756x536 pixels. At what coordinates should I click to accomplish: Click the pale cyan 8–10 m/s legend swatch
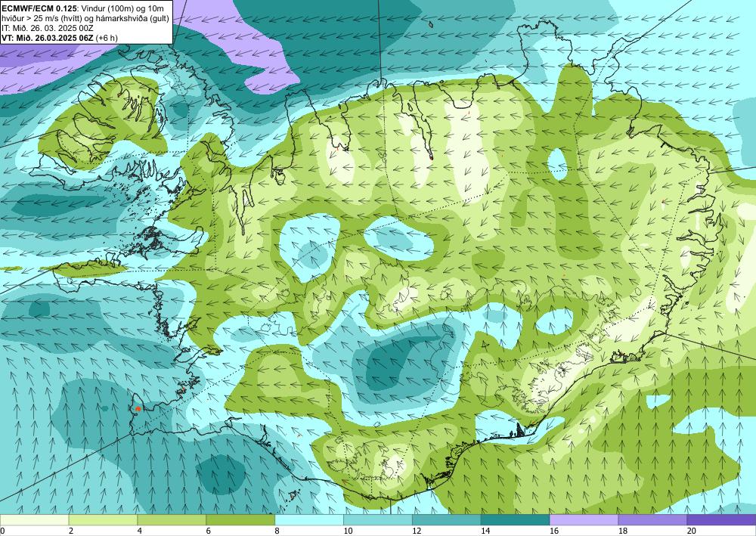click(x=309, y=520)
